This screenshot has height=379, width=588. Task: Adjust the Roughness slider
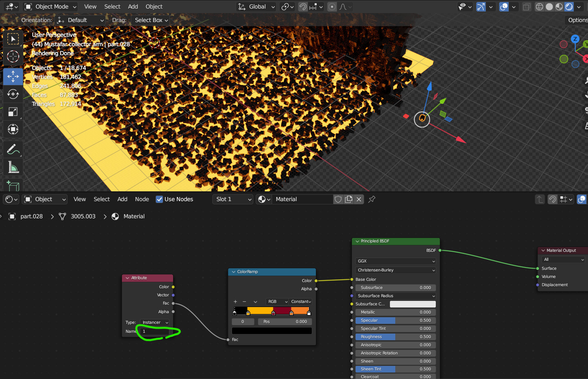coord(396,337)
